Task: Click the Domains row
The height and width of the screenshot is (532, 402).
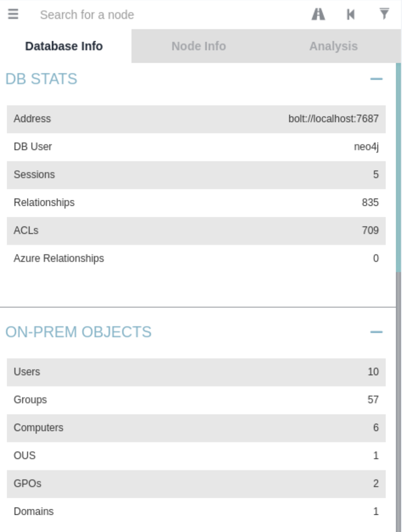Action: click(x=196, y=512)
